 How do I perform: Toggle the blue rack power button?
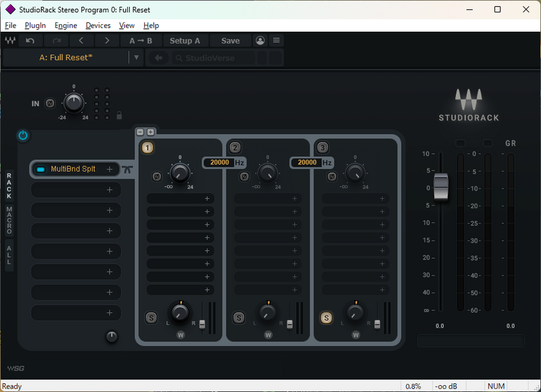tap(22, 135)
